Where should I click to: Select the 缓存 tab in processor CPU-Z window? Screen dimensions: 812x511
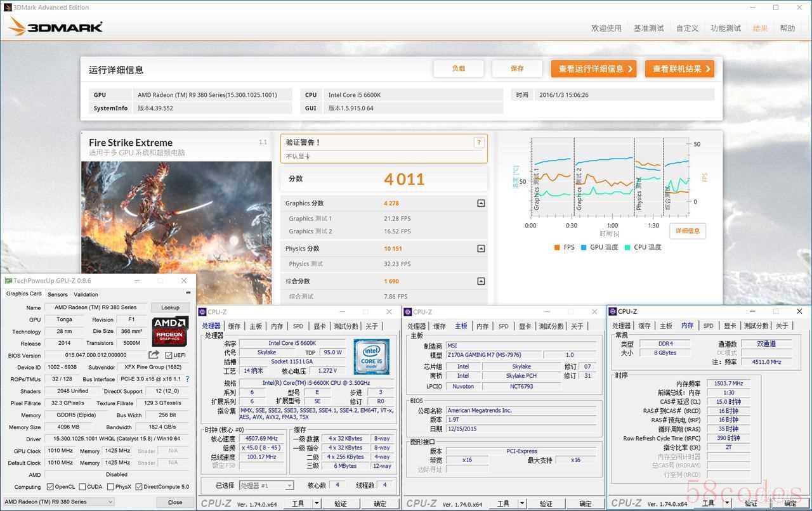[234, 326]
